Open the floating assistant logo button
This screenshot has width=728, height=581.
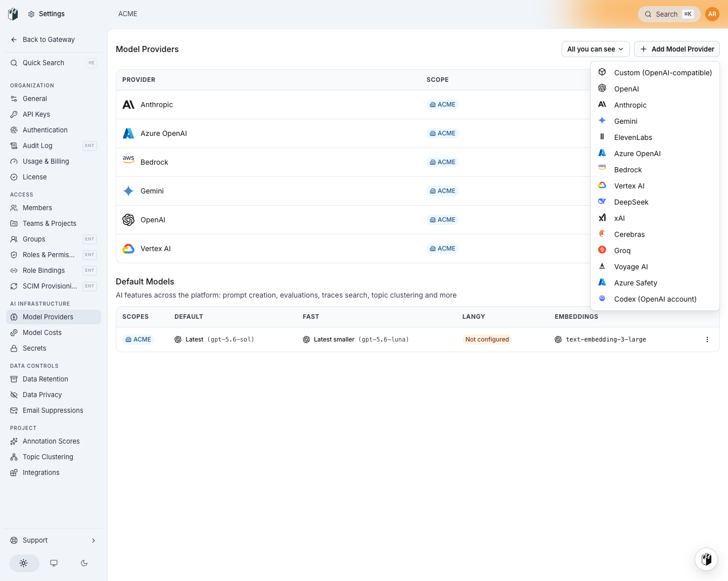[706, 559]
